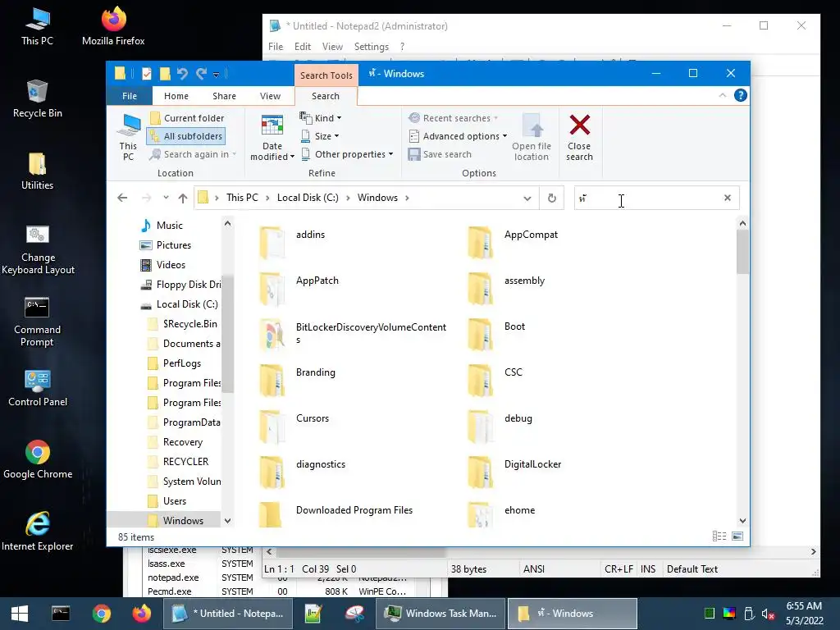Go up one folder level

point(183,198)
